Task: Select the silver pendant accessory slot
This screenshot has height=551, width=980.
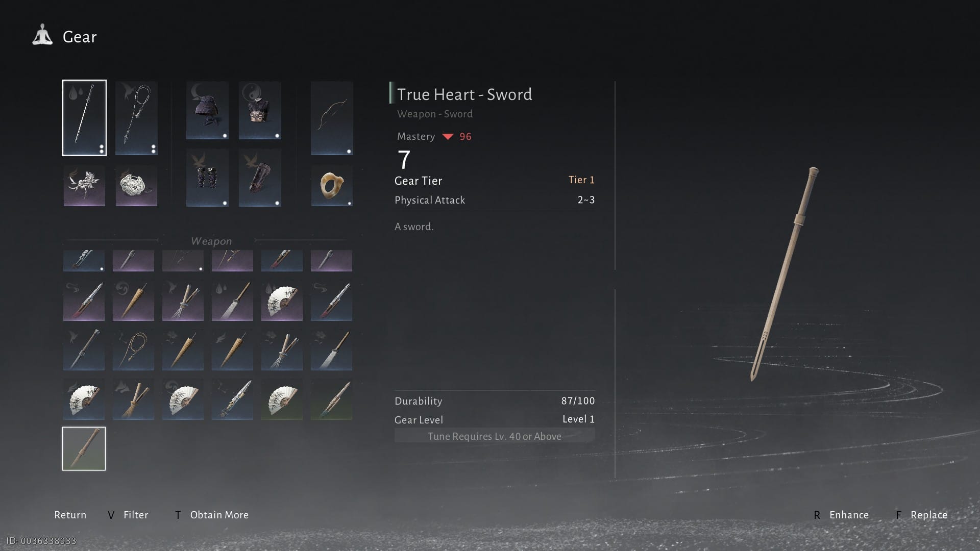Action: point(136,186)
